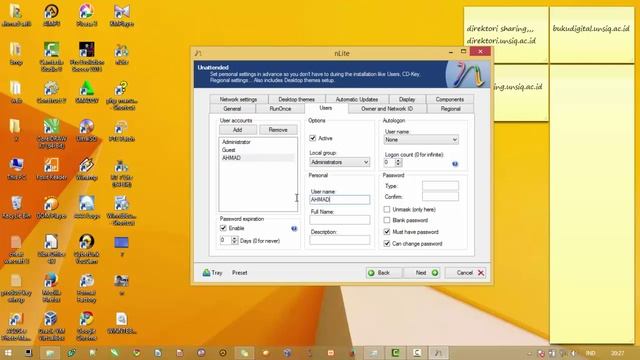
Task: Switch to the General tab
Action: (232, 109)
